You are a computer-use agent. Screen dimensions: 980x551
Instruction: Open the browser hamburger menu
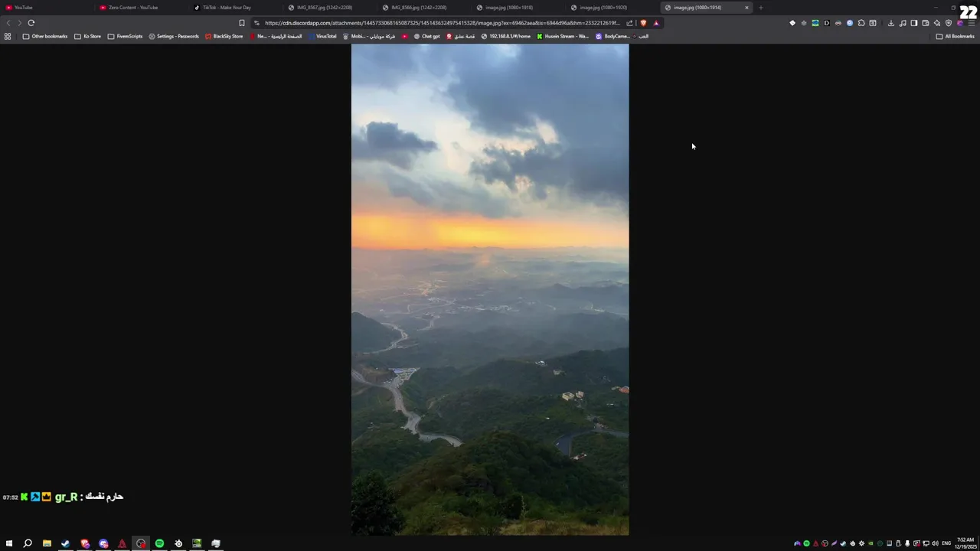(971, 23)
